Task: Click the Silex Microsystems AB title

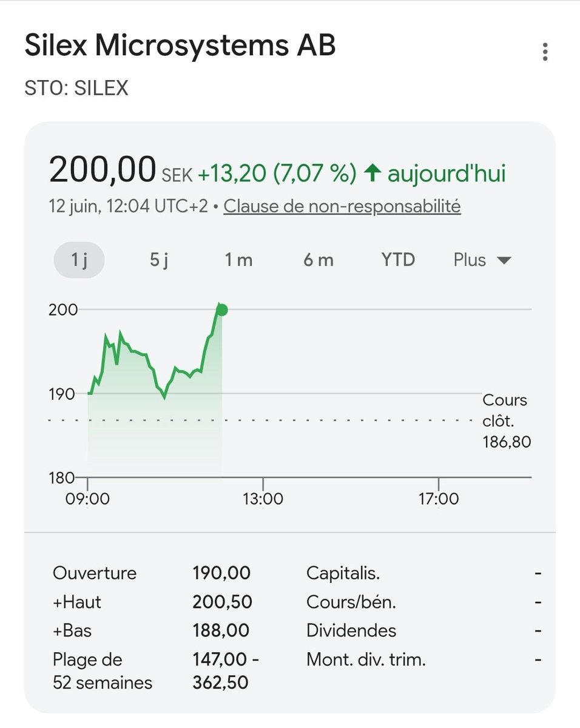Action: click(x=180, y=46)
